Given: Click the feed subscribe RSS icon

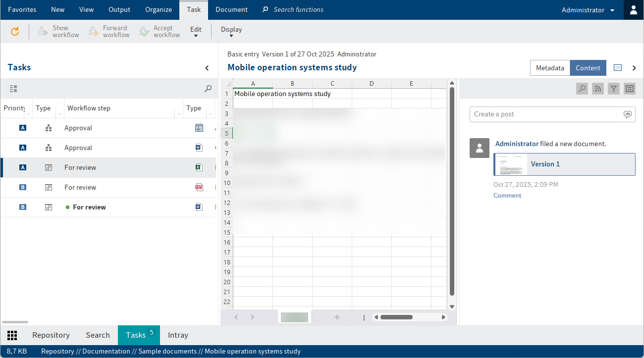Looking at the screenshot, I should pyautogui.click(x=598, y=89).
